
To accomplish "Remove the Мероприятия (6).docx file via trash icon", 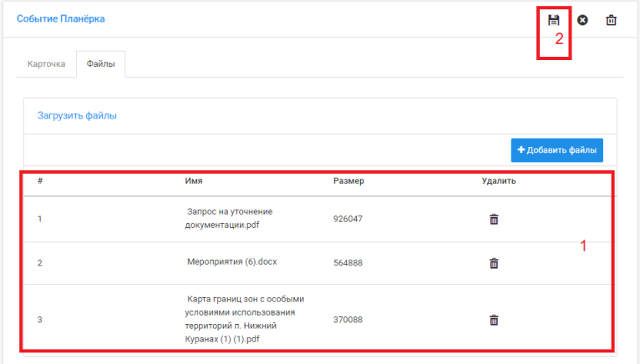I will pyautogui.click(x=494, y=263).
